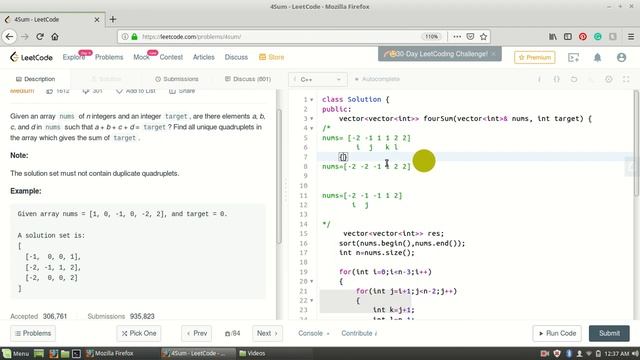
Task: Open the LeetCode notifications bell
Action: (x=597, y=58)
